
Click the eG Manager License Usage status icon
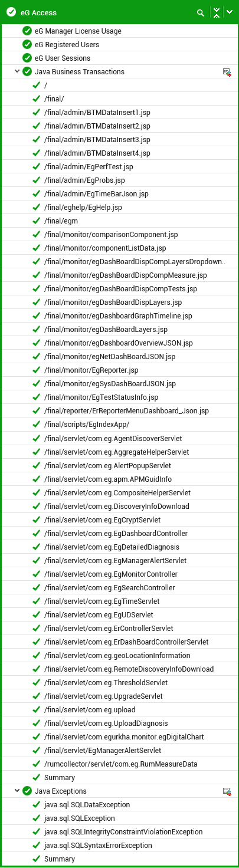pos(27,31)
